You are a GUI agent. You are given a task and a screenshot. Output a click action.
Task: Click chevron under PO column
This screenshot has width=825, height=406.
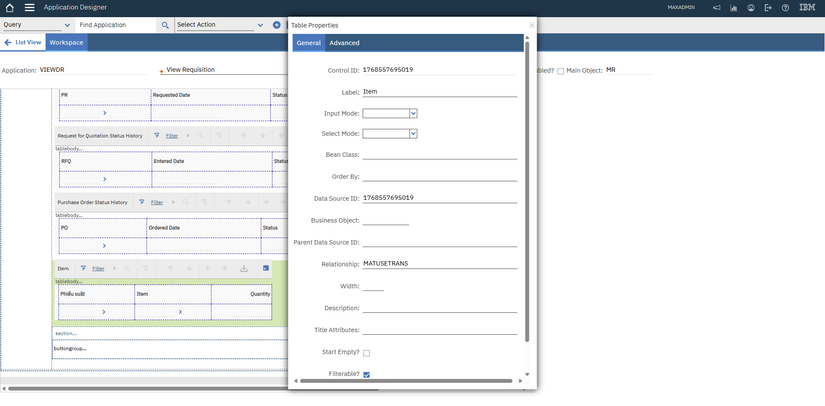pos(104,246)
